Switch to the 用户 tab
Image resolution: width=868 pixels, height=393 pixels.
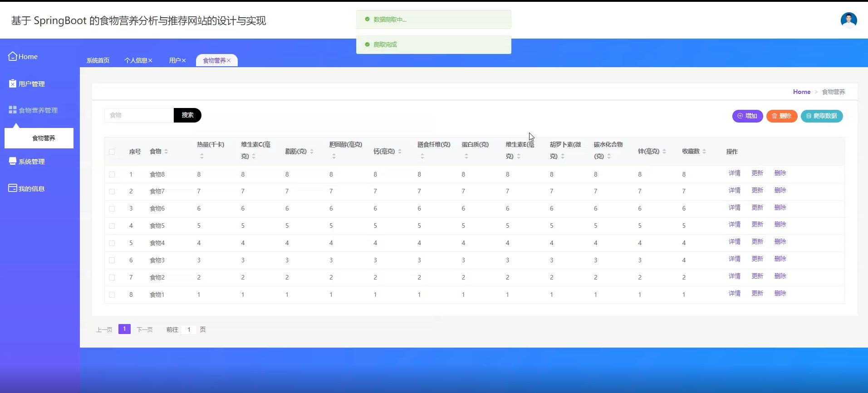pos(175,60)
